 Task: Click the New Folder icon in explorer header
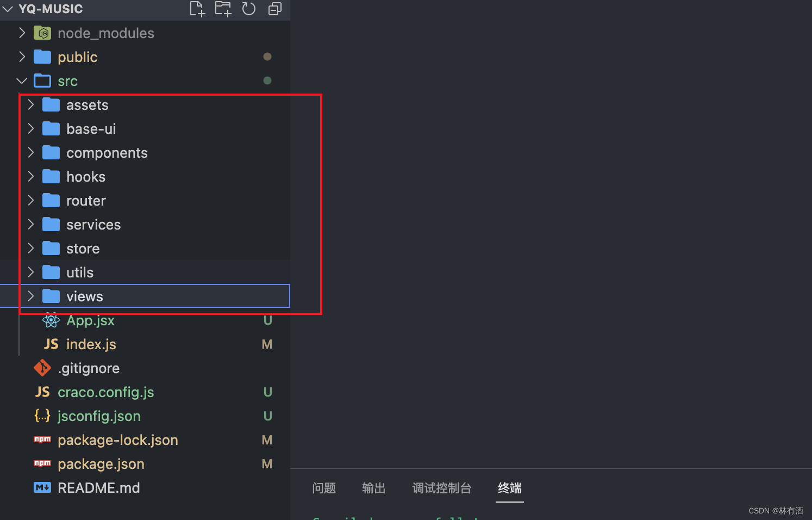pyautogui.click(x=223, y=9)
